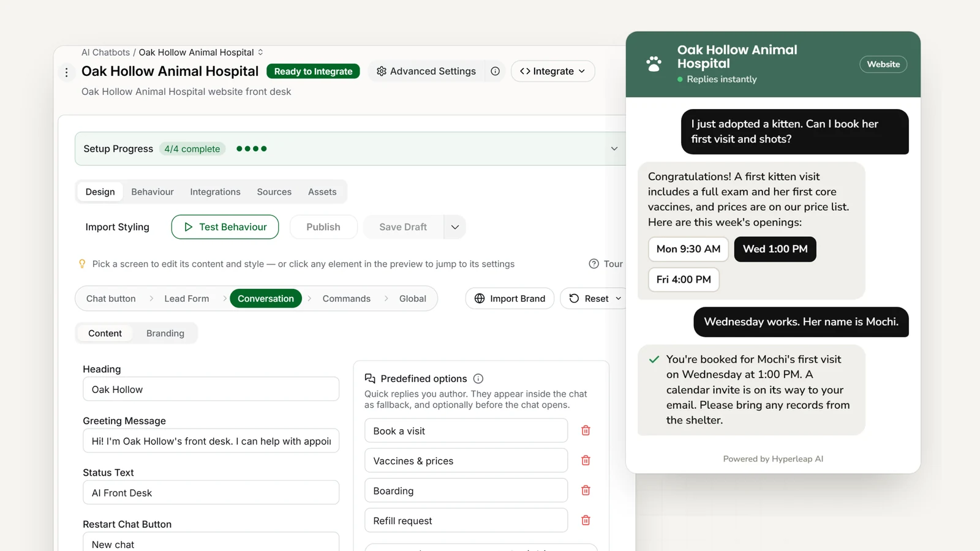Image resolution: width=980 pixels, height=551 pixels.
Task: Start the Tour help
Action: coord(606,264)
